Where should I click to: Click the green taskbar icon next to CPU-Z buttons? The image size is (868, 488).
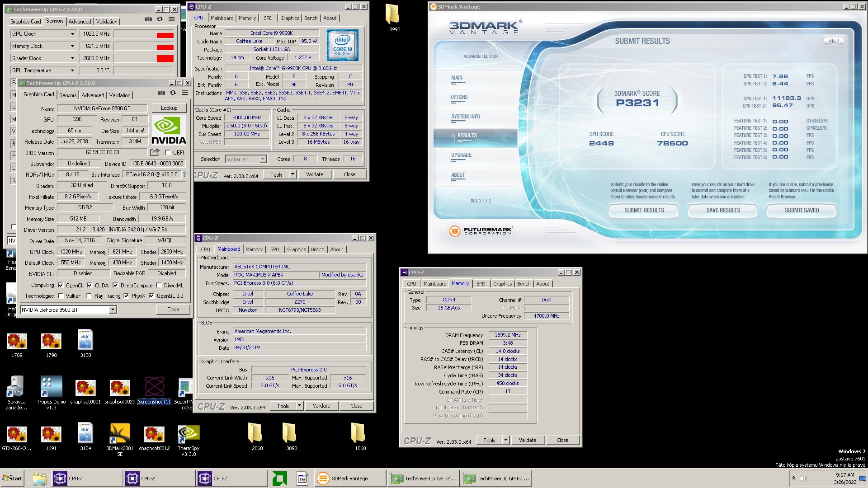pos(280,479)
